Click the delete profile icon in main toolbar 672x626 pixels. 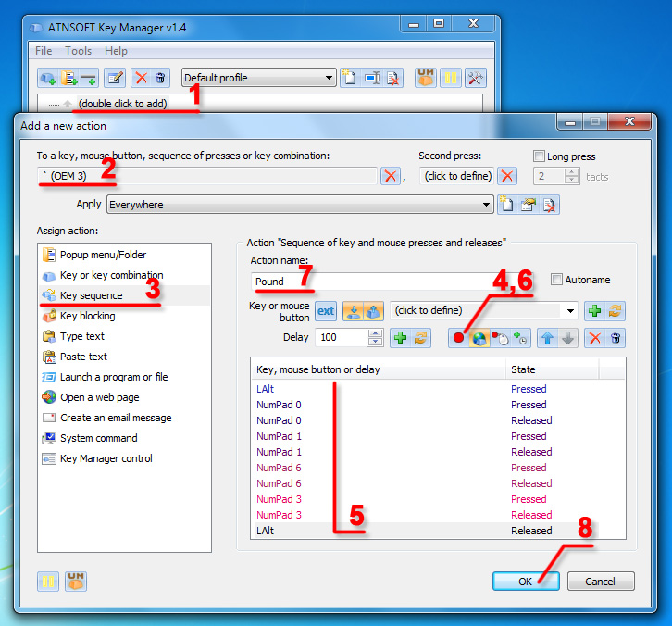point(393,78)
